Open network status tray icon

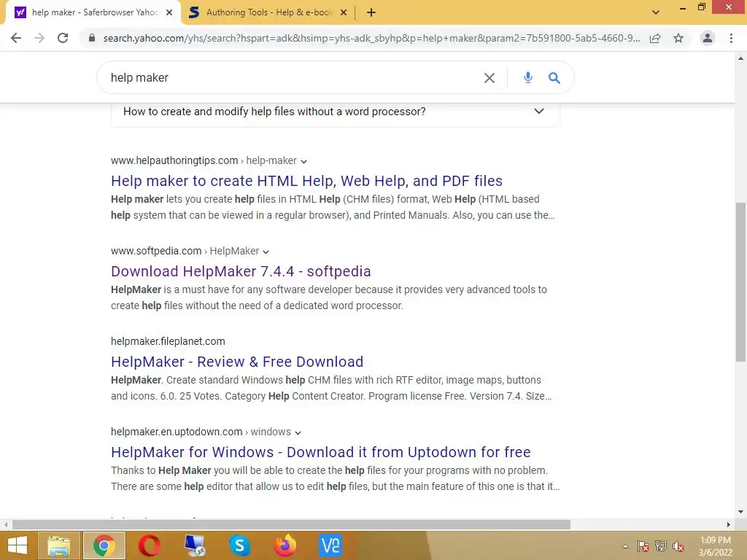661,547
